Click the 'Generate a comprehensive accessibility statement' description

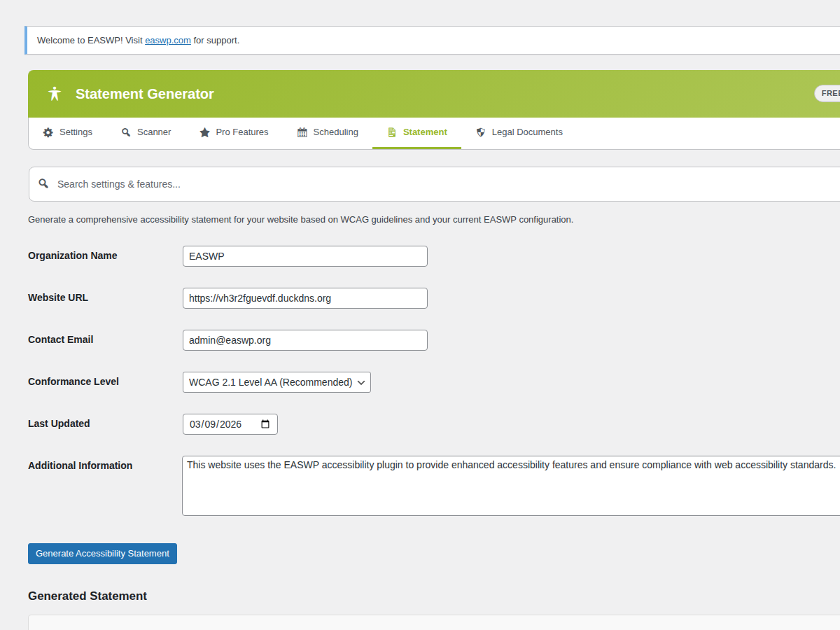[301, 220]
